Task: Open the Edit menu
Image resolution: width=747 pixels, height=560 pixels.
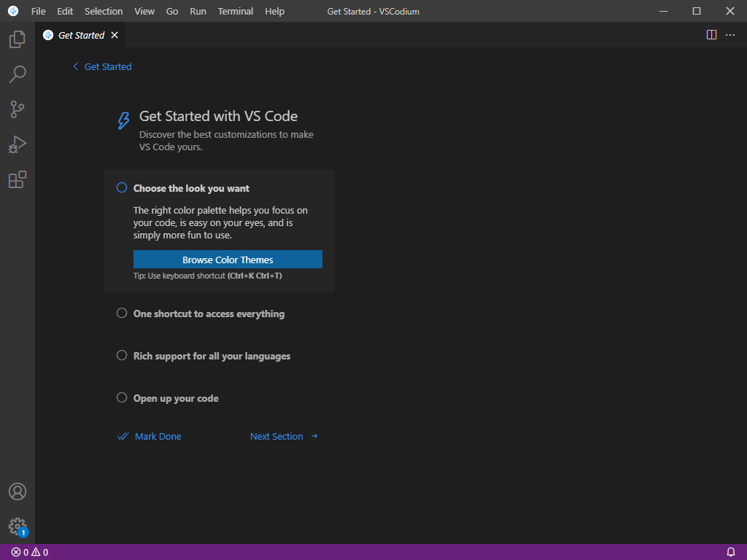Action: pos(65,11)
